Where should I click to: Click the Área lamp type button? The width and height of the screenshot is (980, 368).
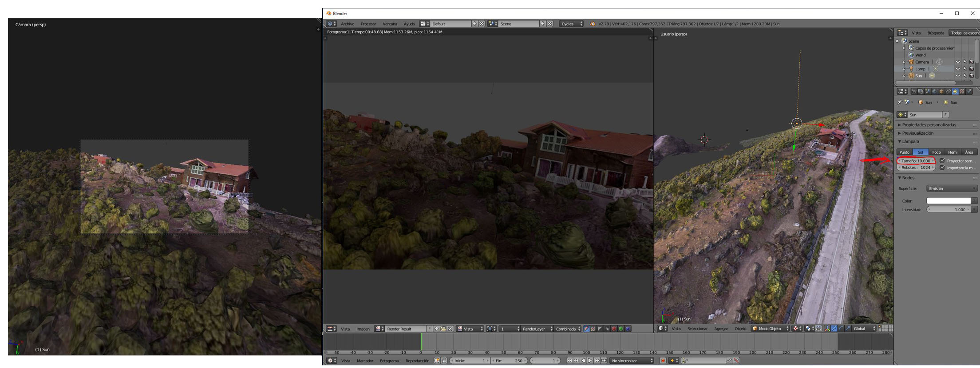(x=969, y=152)
